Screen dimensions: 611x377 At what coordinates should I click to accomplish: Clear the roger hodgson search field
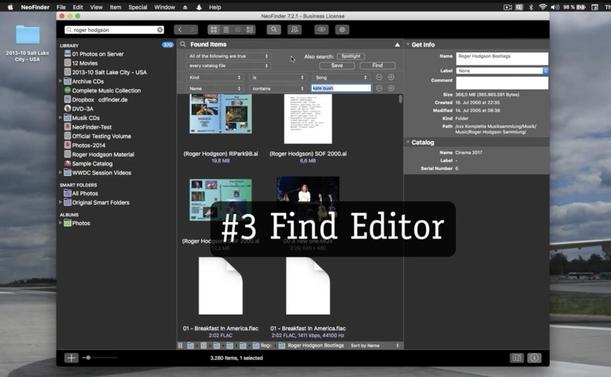coord(160,30)
